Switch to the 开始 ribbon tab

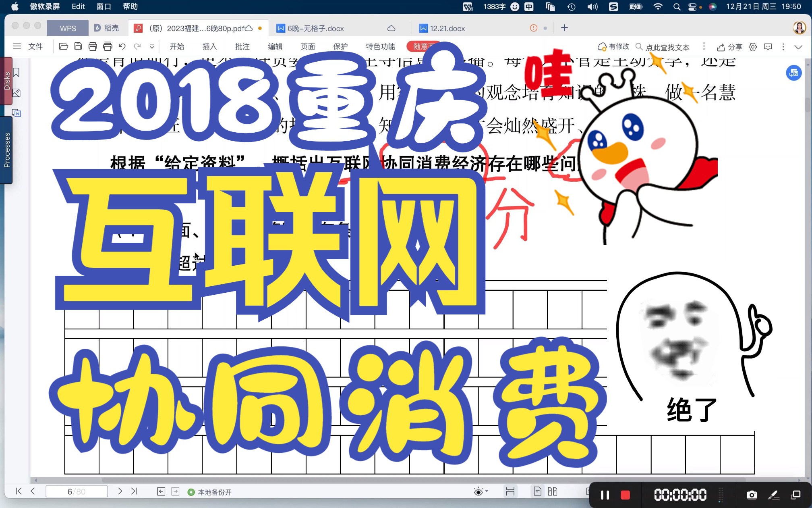[x=177, y=46]
